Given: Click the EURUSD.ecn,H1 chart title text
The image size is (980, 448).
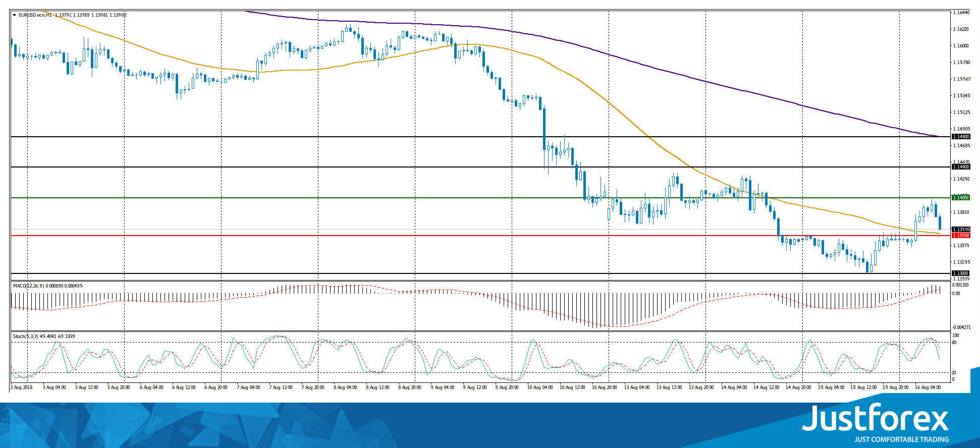Looking at the screenshot, I should click(x=36, y=15).
